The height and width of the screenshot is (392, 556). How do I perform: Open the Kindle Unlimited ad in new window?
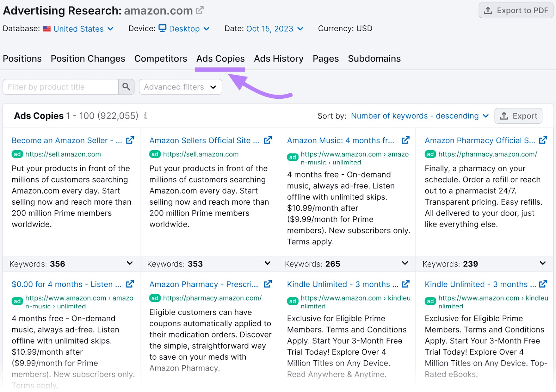pos(406,284)
